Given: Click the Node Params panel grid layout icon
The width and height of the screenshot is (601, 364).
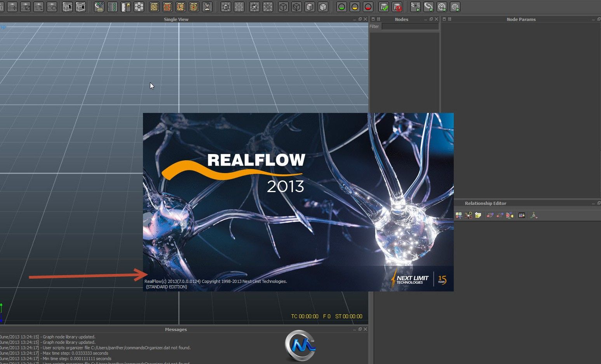Looking at the screenshot, I should [450, 19].
